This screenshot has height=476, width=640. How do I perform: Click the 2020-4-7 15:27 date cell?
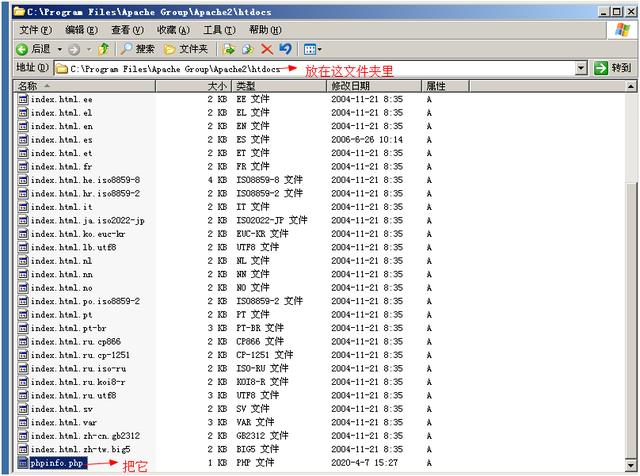(364, 463)
